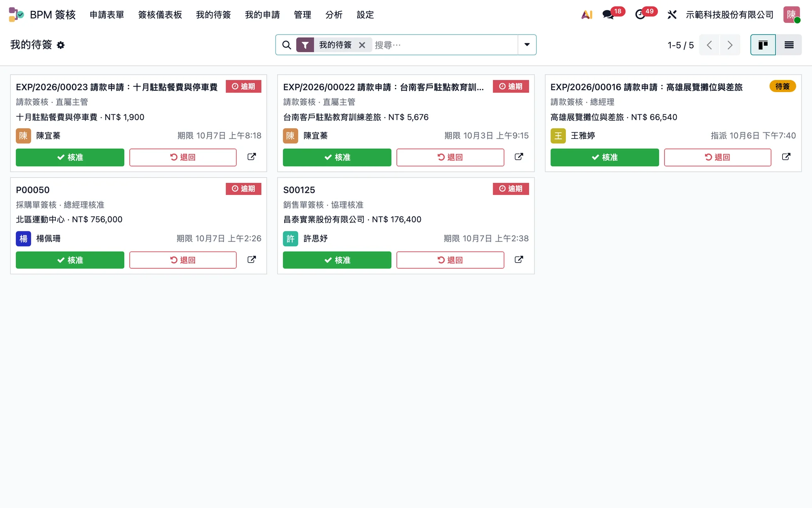The image size is (812, 508).
Task: Go to previous page arrow
Action: 709,45
